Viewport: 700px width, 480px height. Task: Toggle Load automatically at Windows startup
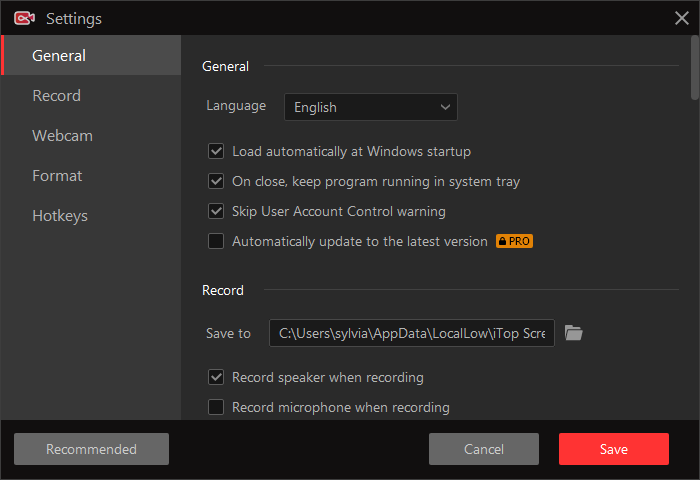(x=215, y=152)
